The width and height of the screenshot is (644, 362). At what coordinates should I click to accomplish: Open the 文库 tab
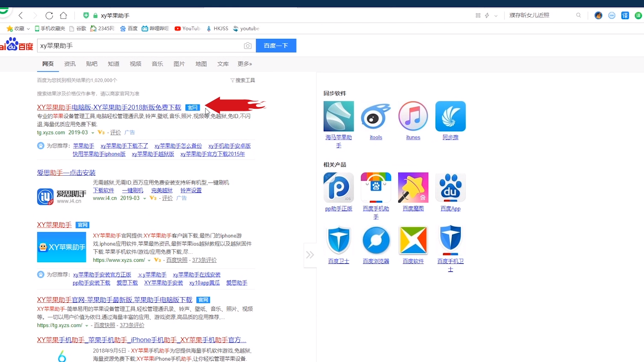coord(223,64)
